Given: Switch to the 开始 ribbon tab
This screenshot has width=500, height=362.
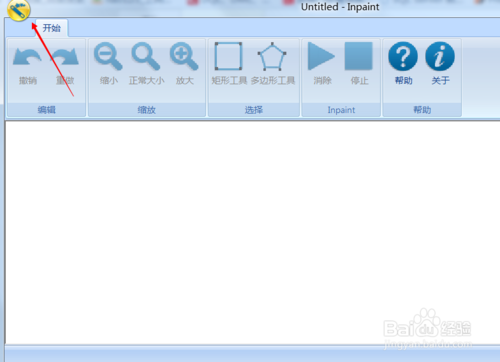Looking at the screenshot, I should coord(52,28).
